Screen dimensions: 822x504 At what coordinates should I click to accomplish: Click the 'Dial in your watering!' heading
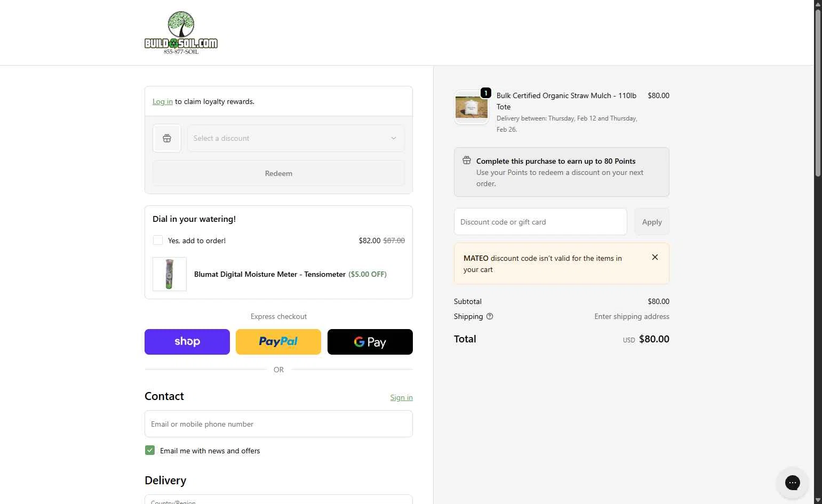[194, 219]
